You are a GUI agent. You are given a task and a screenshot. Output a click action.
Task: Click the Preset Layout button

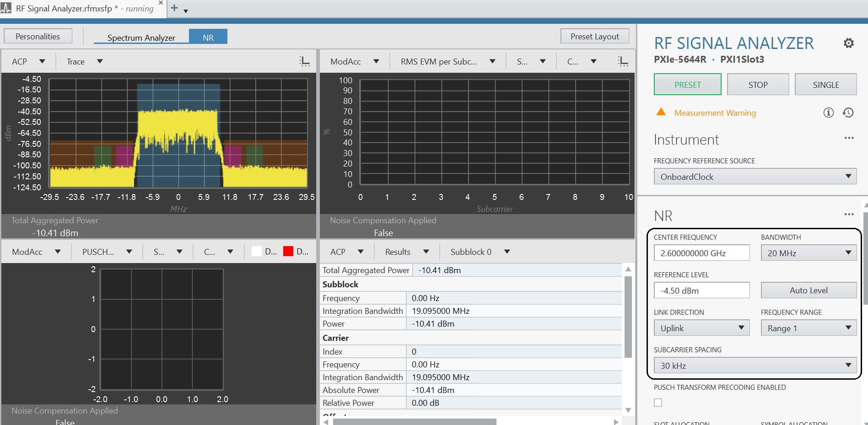click(594, 36)
